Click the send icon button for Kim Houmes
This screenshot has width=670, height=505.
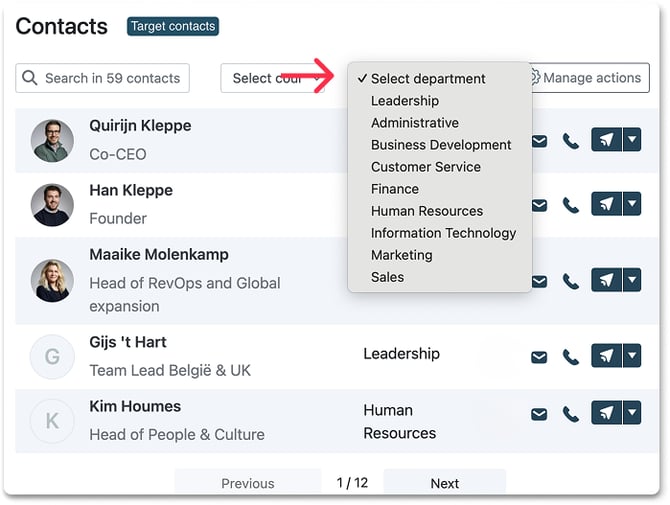click(606, 412)
